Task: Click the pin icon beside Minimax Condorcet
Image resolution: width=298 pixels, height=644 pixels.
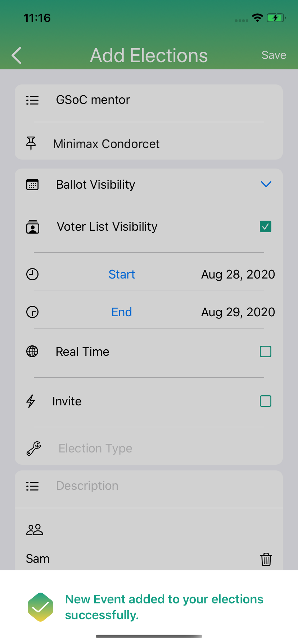Action: [x=31, y=143]
